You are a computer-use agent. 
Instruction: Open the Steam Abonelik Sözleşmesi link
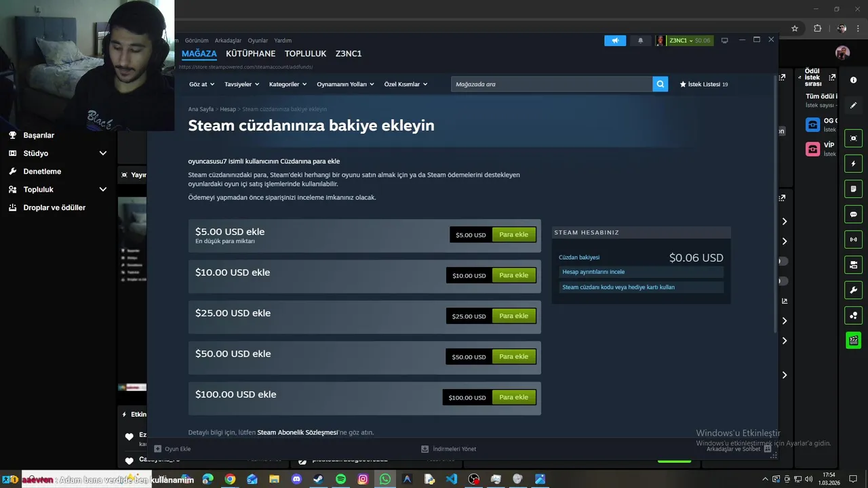point(297,432)
